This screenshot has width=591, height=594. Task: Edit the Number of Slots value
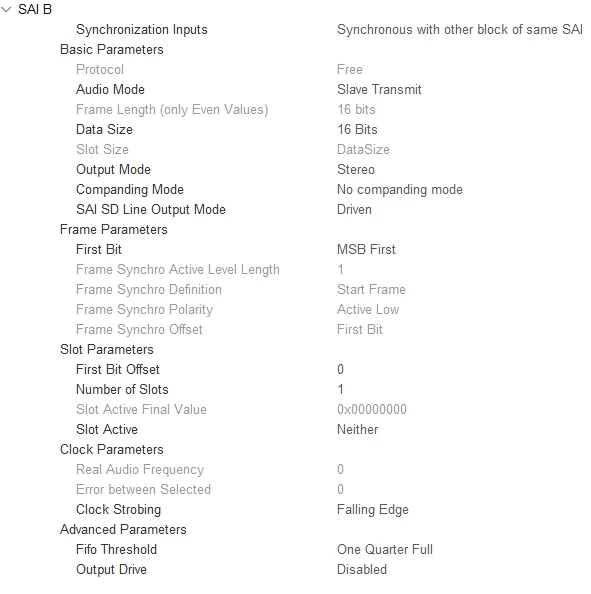point(341,389)
